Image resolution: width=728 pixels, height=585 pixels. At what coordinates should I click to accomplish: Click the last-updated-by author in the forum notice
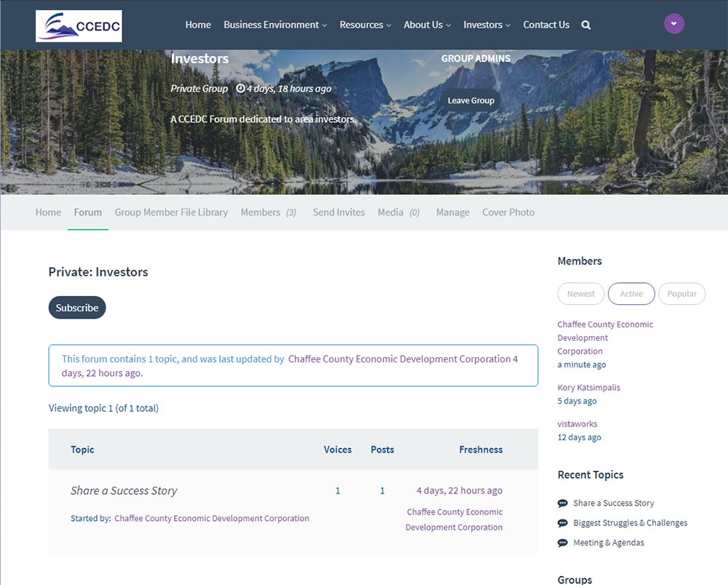click(399, 359)
